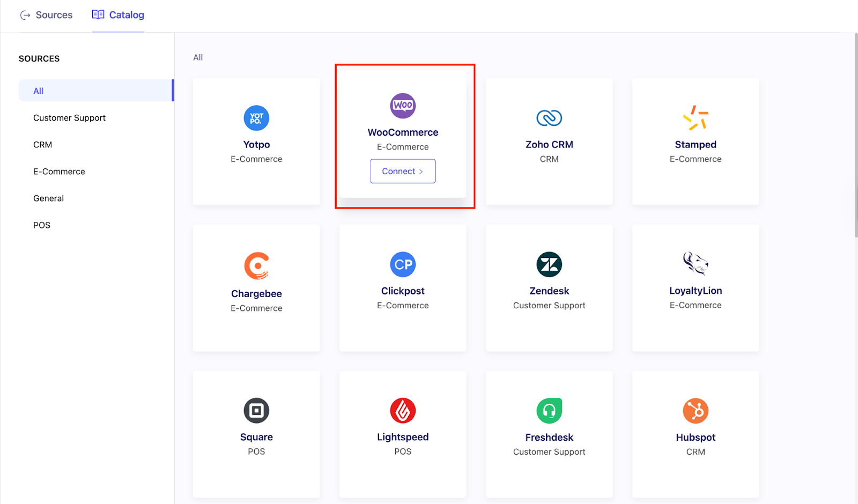The width and height of the screenshot is (858, 504).
Task: Click E-Commerce label under Clickpost
Action: (403, 306)
